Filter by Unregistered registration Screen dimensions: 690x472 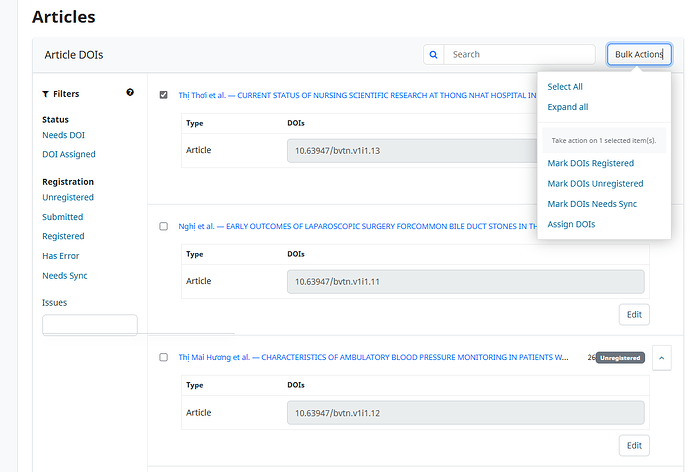(68, 198)
